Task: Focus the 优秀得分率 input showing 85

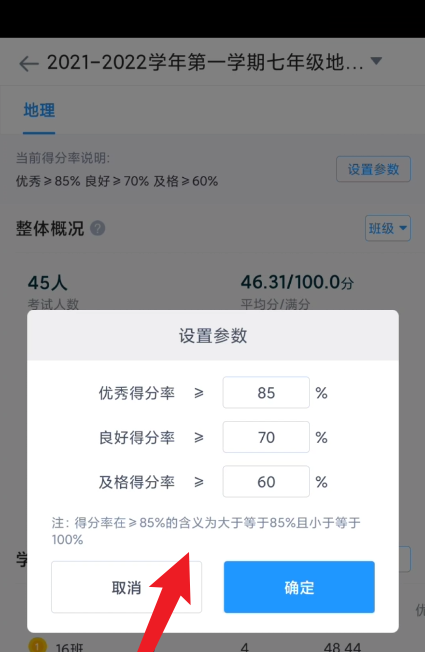Action: click(266, 393)
